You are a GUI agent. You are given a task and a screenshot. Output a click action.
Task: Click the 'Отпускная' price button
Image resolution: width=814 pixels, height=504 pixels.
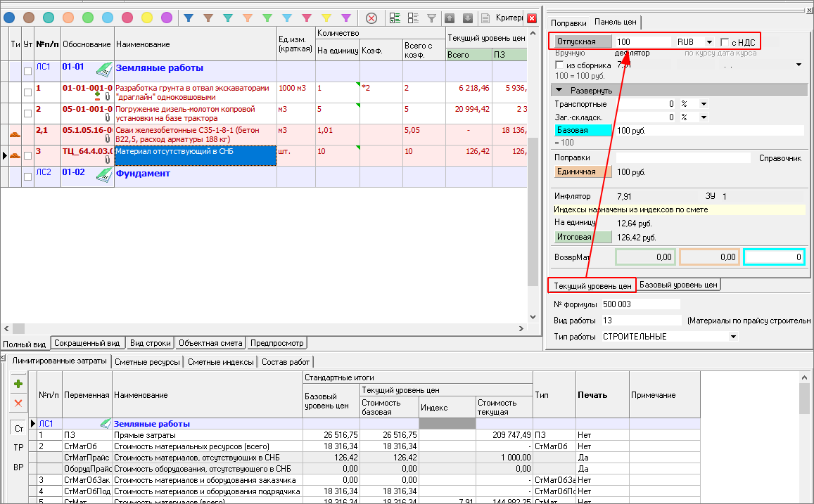pos(582,41)
